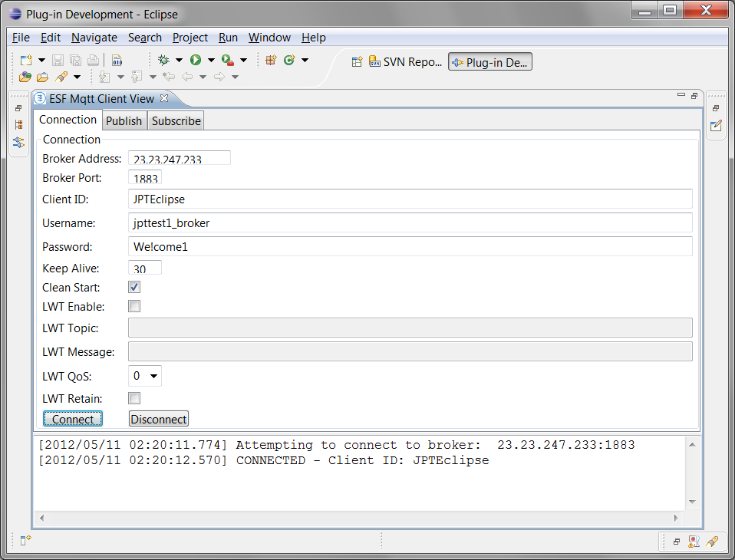This screenshot has width=735, height=560.
Task: Select the Connection tab
Action: 68,120
